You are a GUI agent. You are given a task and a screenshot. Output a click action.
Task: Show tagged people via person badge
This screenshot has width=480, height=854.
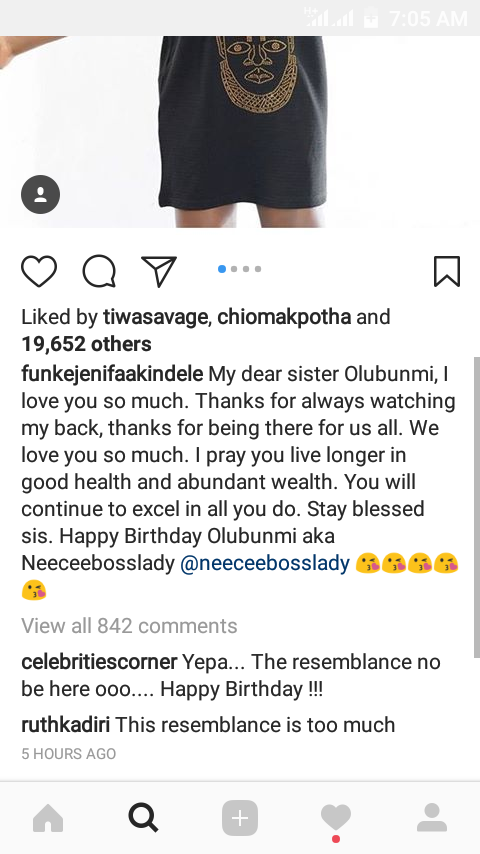(x=40, y=194)
